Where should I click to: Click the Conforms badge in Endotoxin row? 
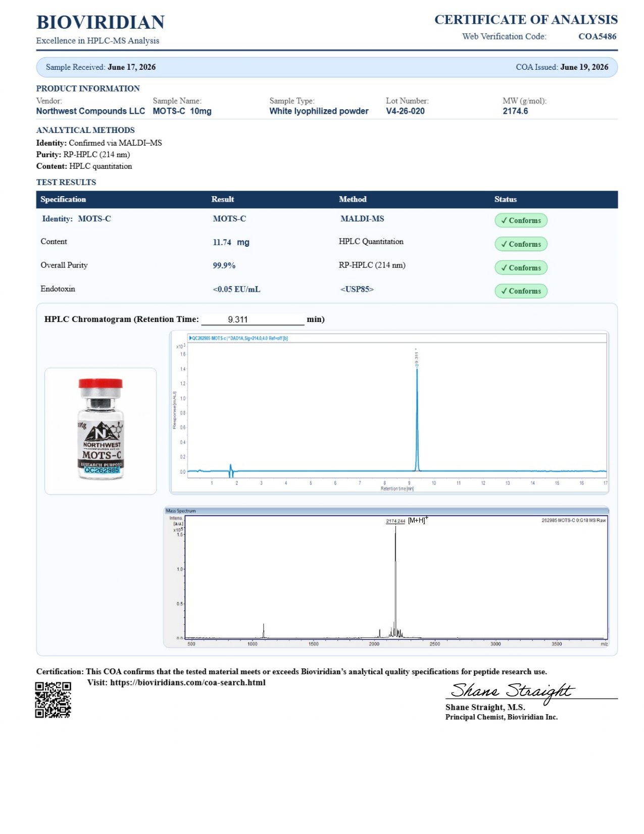[521, 291]
